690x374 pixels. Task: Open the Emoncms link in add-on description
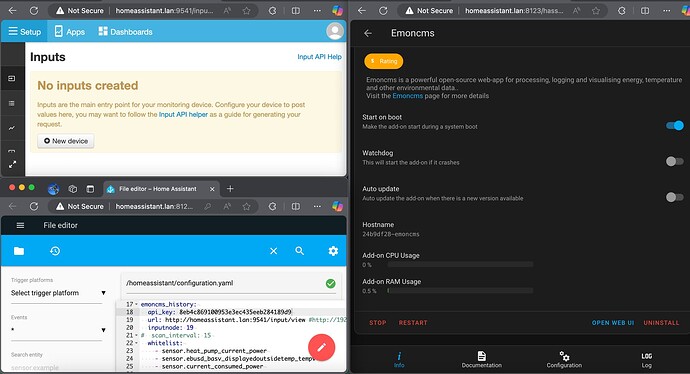click(407, 96)
